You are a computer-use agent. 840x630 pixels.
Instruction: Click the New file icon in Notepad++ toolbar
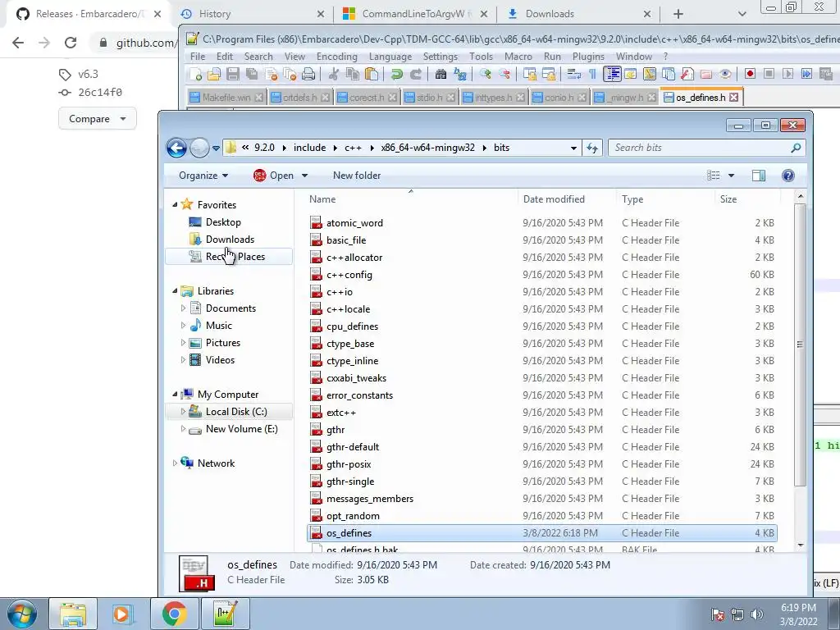(x=196, y=74)
